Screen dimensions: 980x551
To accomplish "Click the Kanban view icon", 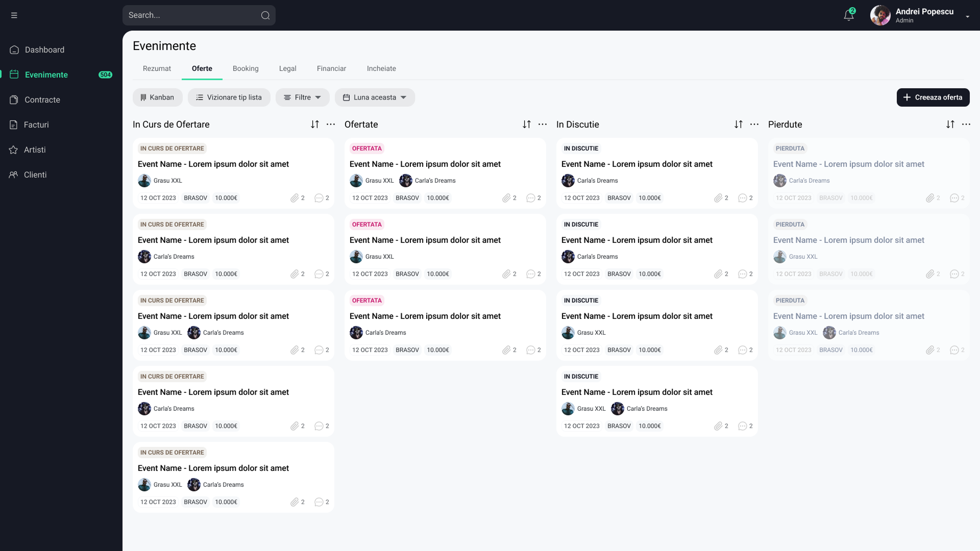I will [x=143, y=97].
